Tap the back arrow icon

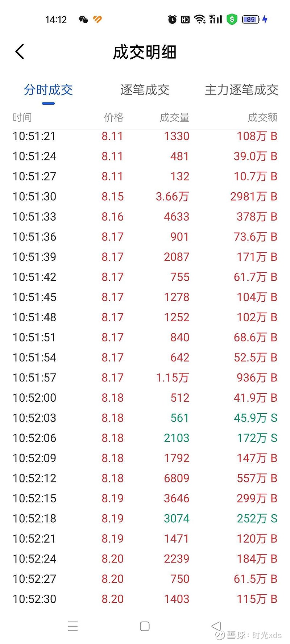(x=20, y=52)
